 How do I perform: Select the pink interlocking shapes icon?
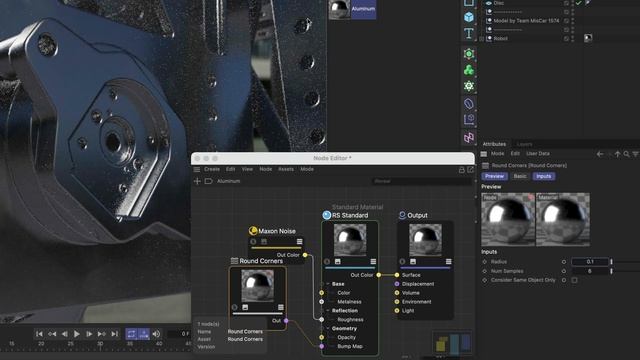[469, 138]
